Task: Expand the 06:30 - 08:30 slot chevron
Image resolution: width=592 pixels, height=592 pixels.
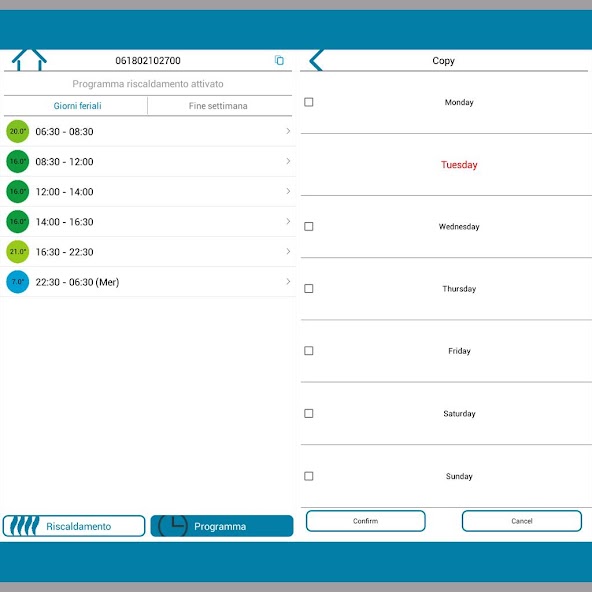Action: [288, 131]
